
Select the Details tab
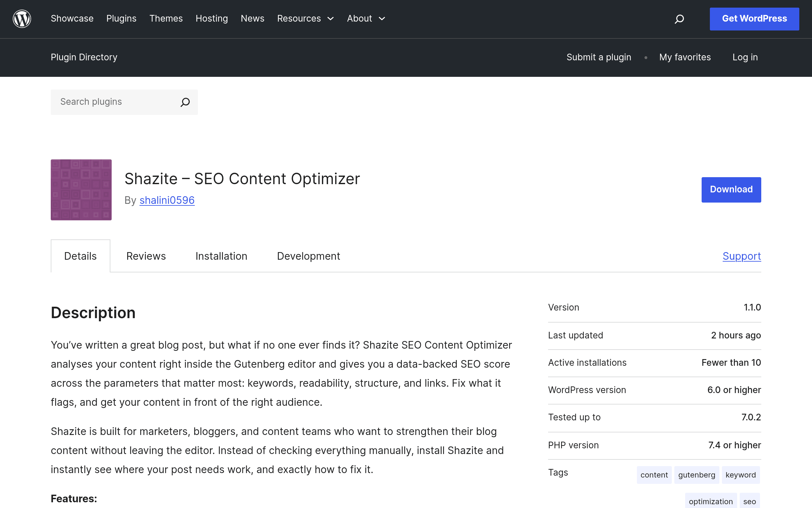pos(81,256)
